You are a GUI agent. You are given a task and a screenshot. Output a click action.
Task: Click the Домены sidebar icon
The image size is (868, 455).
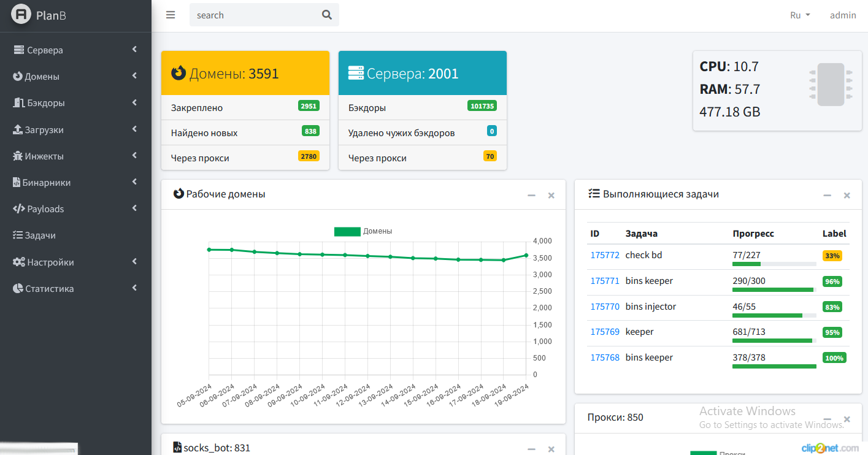(18, 77)
